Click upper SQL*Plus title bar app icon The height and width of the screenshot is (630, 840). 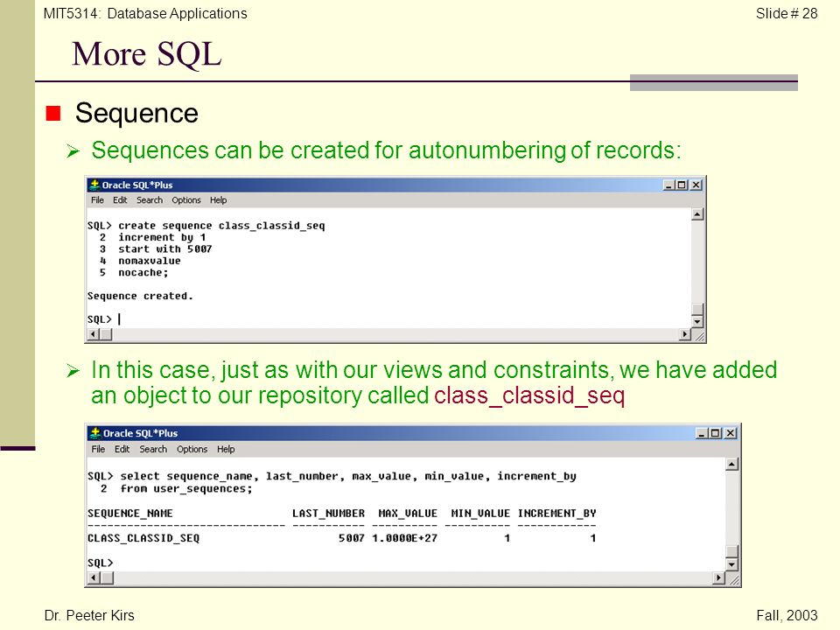point(94,185)
